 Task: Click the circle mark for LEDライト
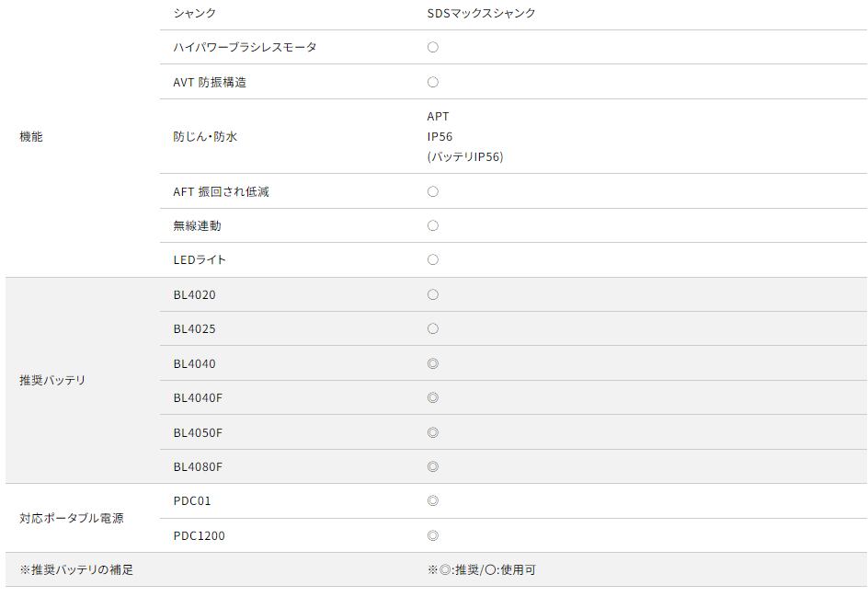tap(433, 259)
